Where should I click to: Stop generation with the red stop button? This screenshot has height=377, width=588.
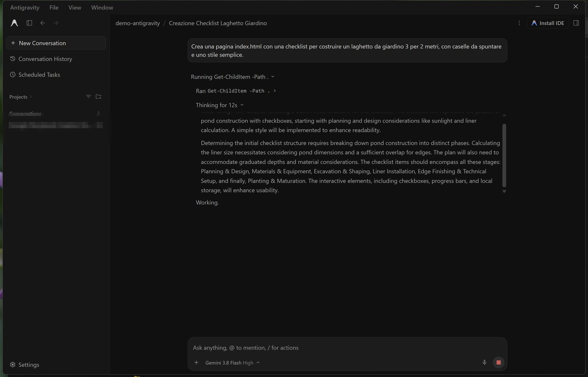(499, 362)
